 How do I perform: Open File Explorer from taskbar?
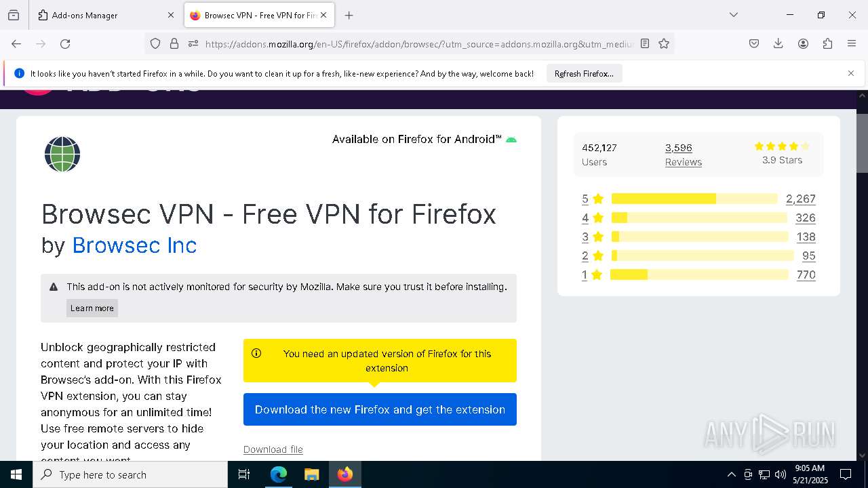[311, 474]
